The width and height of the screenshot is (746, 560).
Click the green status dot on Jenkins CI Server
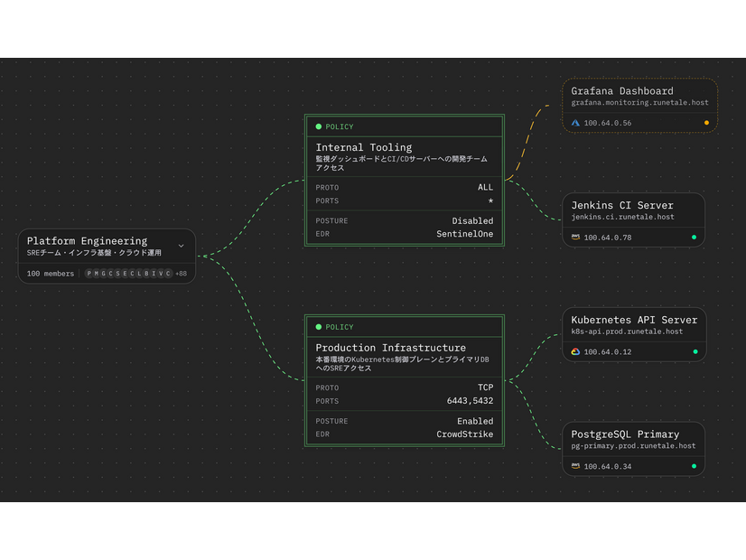pos(694,238)
